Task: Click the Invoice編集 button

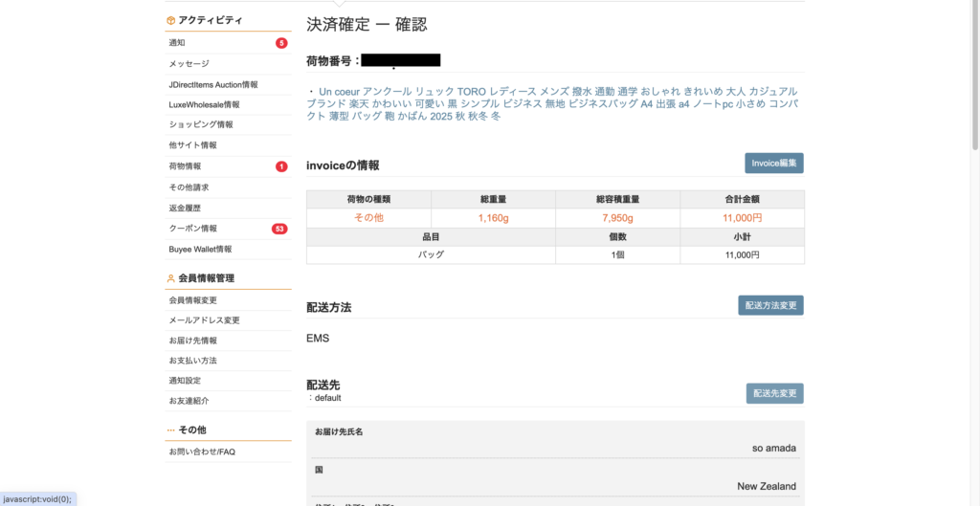Action: point(773,164)
